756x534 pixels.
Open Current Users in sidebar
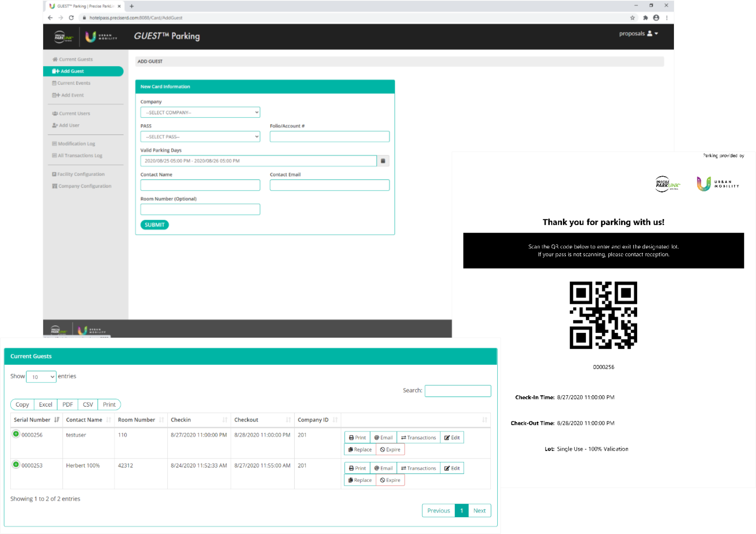[71, 114]
